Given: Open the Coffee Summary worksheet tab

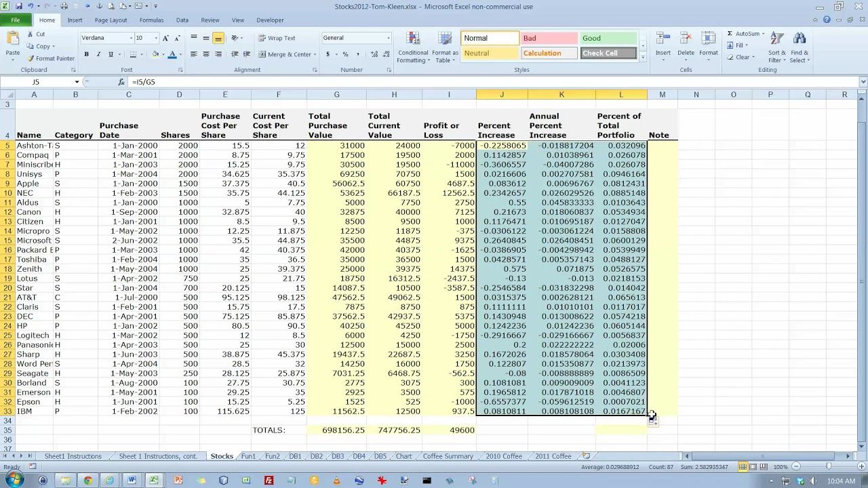Looking at the screenshot, I should pyautogui.click(x=448, y=456).
